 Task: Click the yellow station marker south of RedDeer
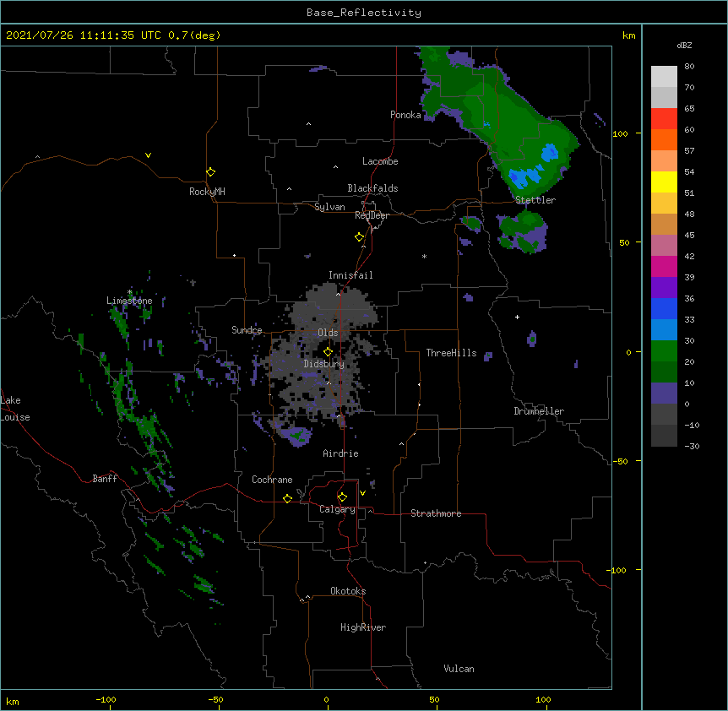tap(360, 237)
